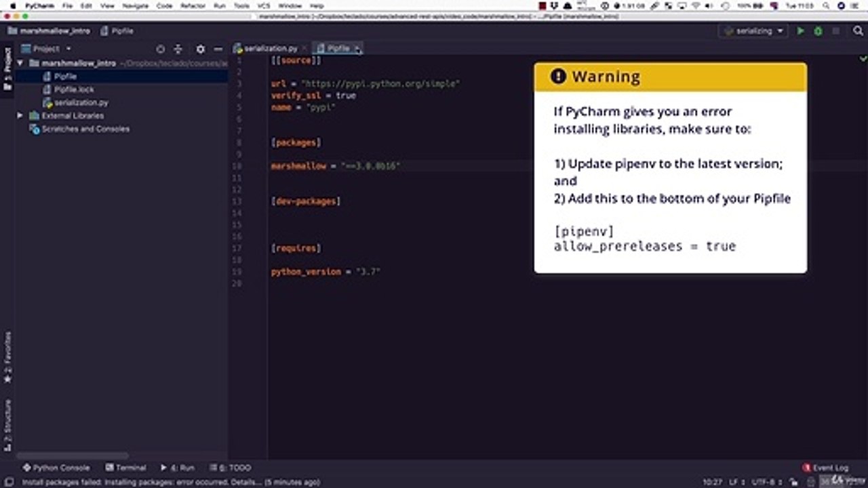
Task: Open the serializing run configuration dropdown
Action: coord(753,31)
